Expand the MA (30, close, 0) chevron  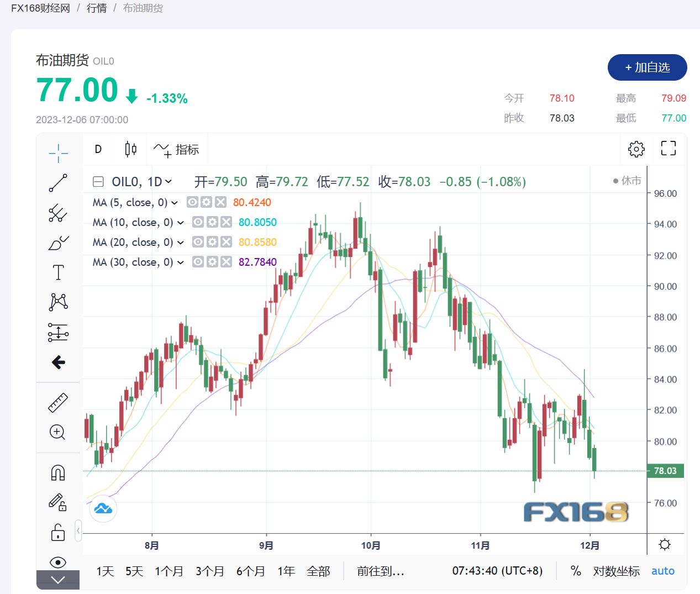point(181,262)
